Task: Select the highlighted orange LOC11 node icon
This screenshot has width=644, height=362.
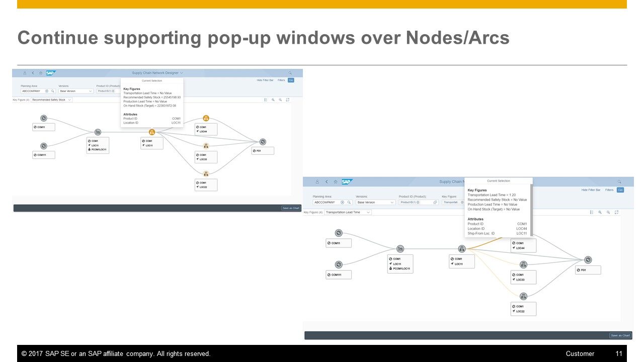Action: pos(151,132)
